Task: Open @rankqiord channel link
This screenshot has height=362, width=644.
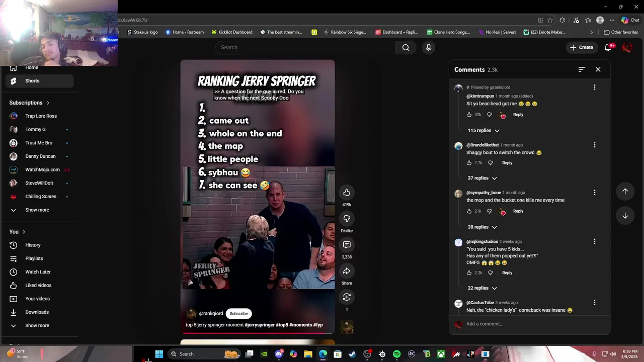Action: click(211, 314)
